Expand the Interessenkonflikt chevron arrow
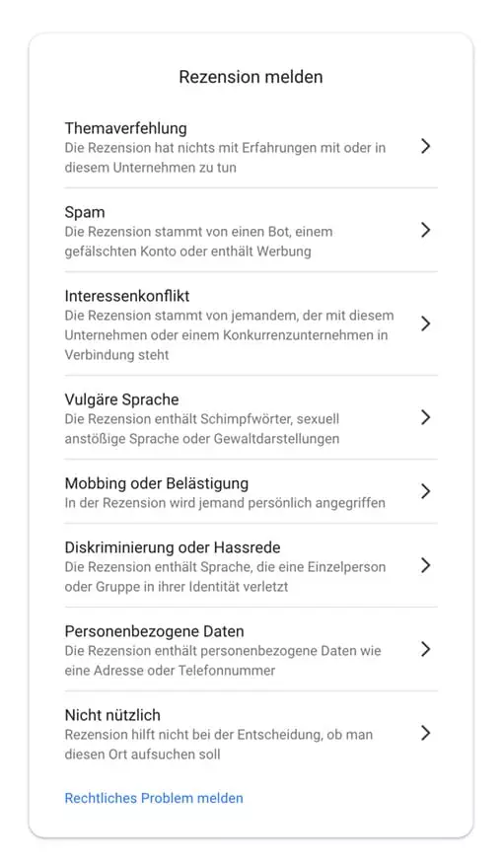Screen dimensions: 504x865 (425, 324)
